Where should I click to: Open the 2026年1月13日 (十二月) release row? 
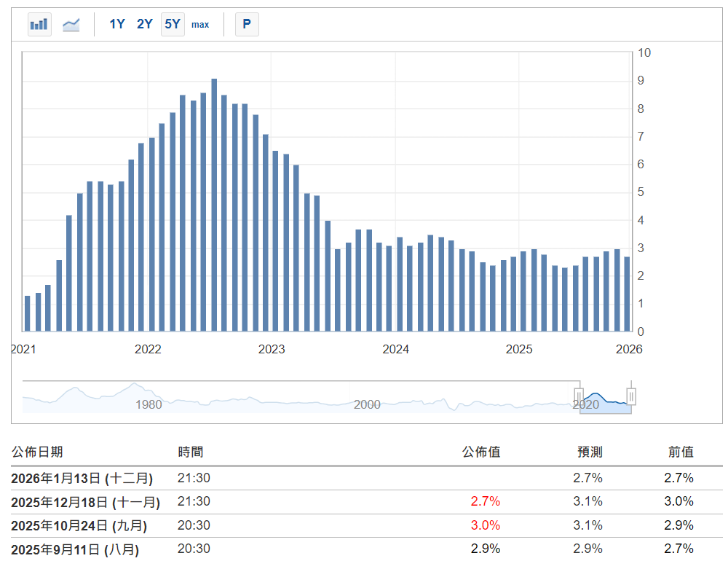82,478
